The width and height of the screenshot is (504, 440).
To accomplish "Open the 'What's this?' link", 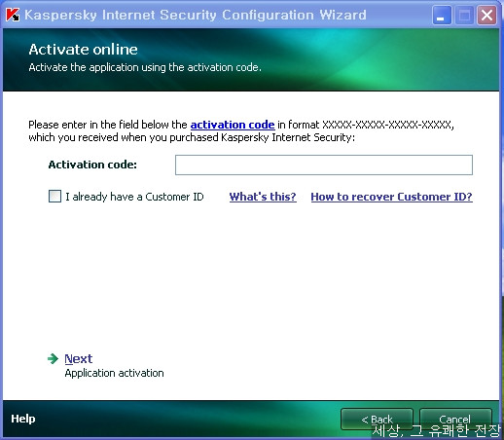I will tap(263, 197).
